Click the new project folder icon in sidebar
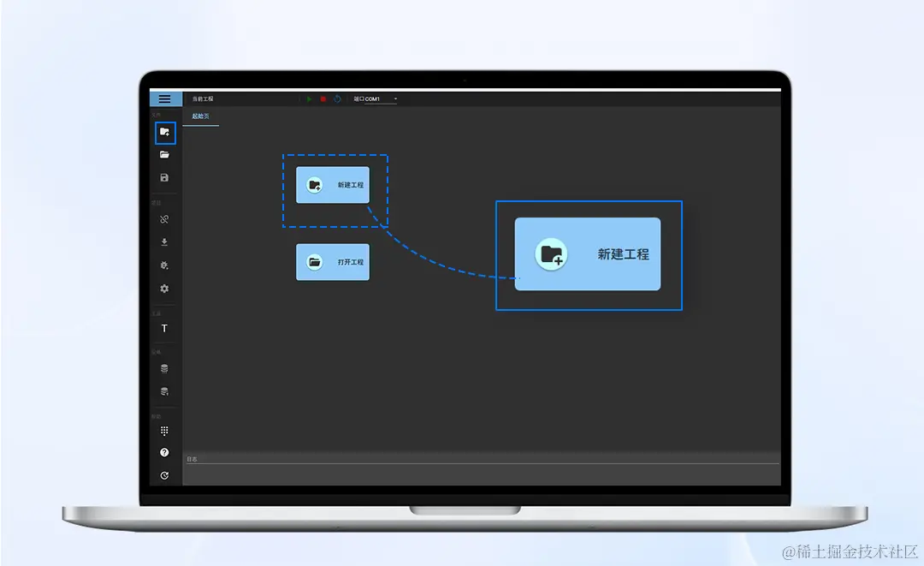 (165, 133)
